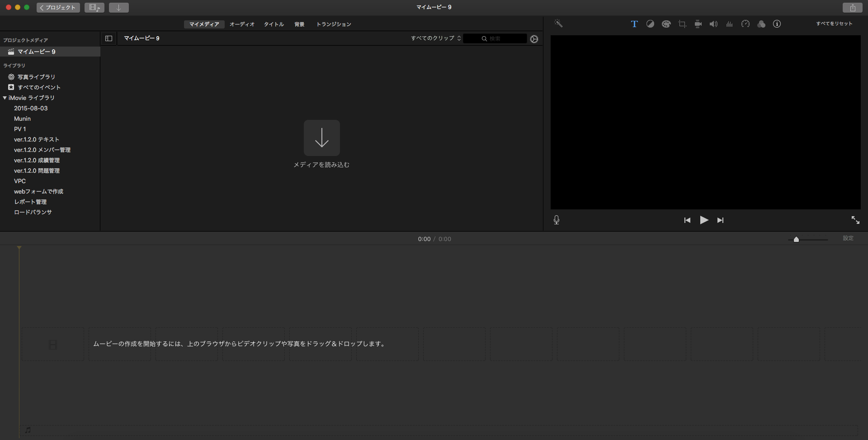Click the microphone voiceover record icon

click(x=557, y=220)
